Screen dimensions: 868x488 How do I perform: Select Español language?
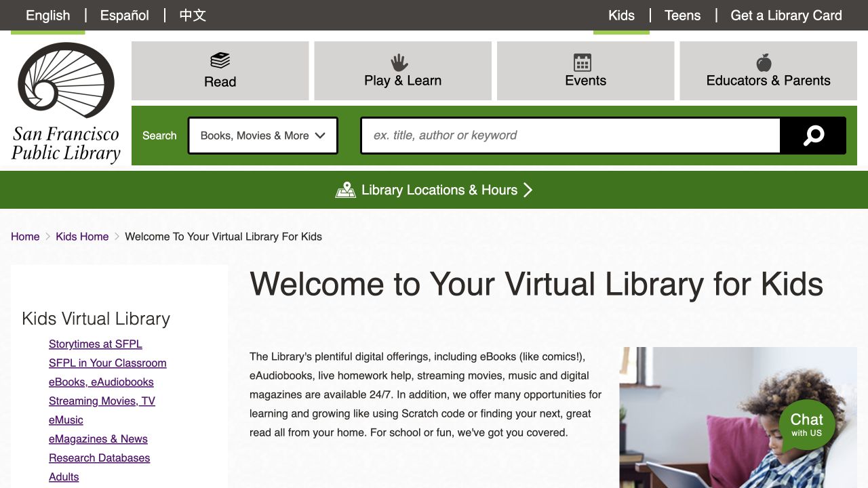pos(125,15)
